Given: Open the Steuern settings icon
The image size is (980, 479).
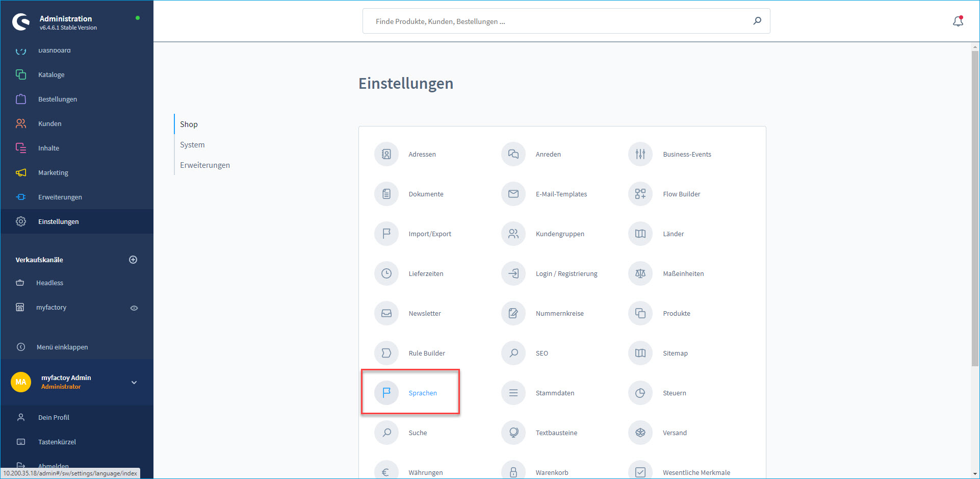Looking at the screenshot, I should point(640,393).
